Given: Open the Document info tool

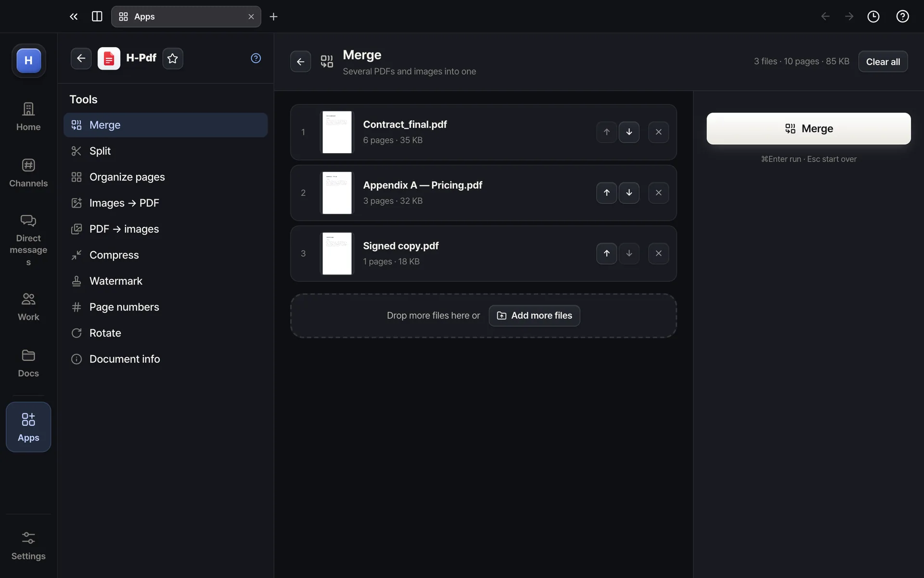Looking at the screenshot, I should [166, 359].
